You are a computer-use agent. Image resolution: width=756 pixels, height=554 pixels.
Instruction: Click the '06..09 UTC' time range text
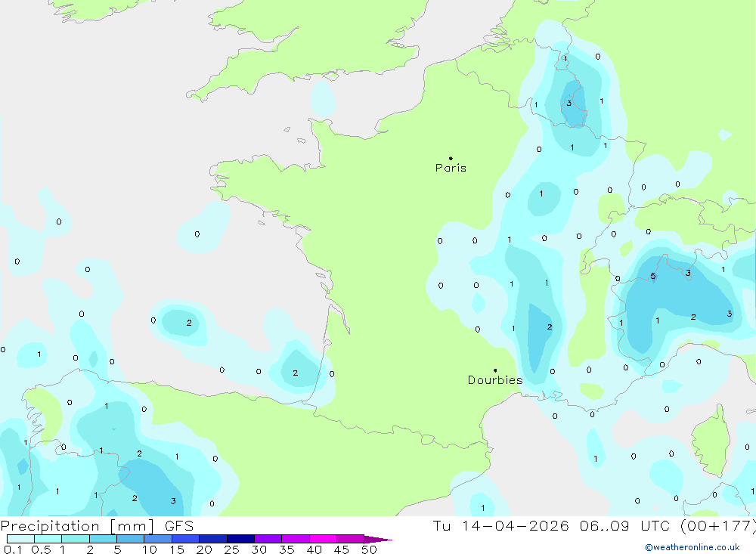click(x=626, y=525)
